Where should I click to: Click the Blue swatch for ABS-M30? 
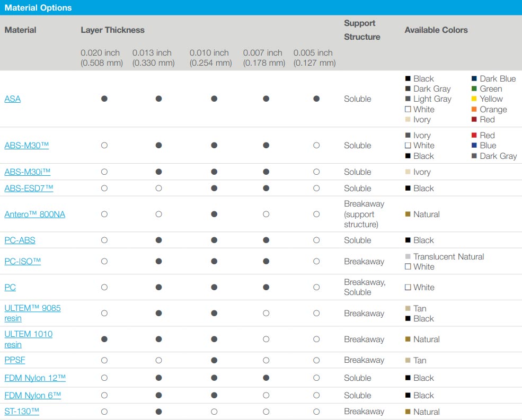[474, 146]
